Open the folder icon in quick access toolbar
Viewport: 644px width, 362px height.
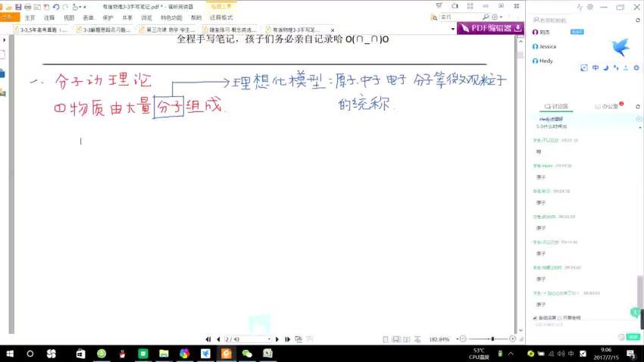point(8,7)
